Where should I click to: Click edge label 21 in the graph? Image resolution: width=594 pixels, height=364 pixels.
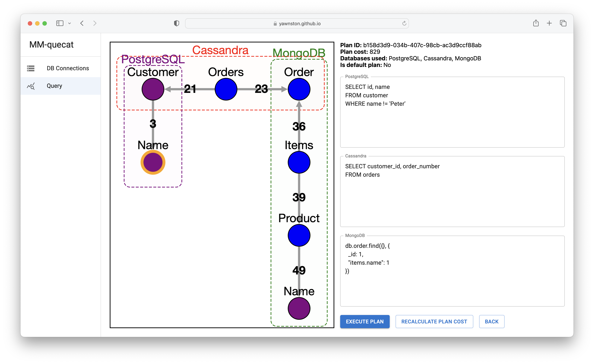pyautogui.click(x=190, y=89)
